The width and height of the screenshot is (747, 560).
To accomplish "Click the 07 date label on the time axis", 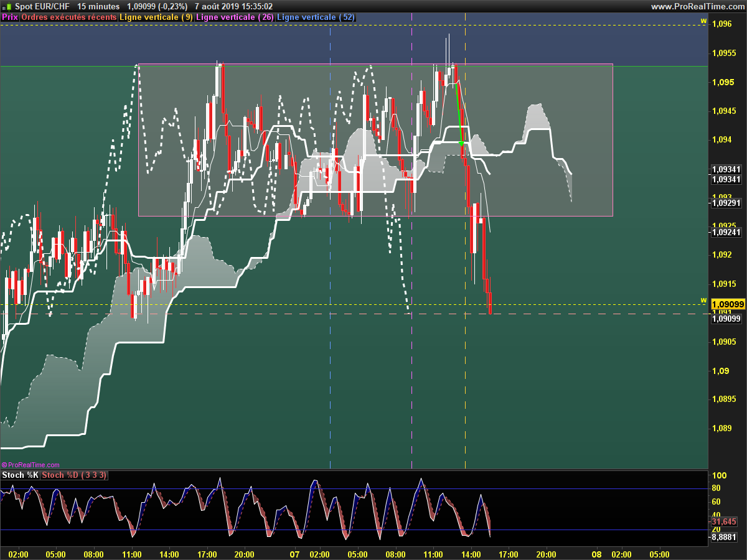I will point(295,554).
